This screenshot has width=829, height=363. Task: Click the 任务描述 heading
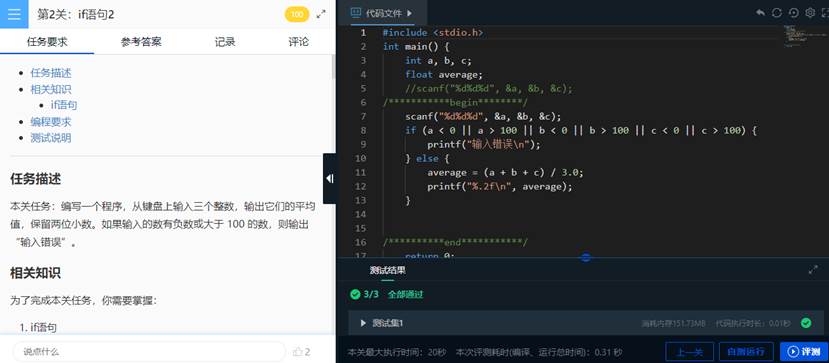[x=35, y=179]
